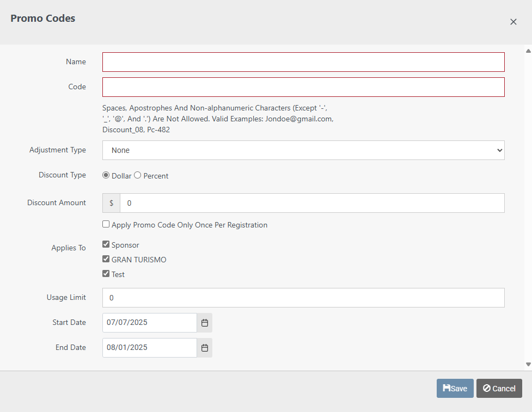
Task: Uncheck the GRAN TURISMO checkbox
Action: [x=106, y=259]
